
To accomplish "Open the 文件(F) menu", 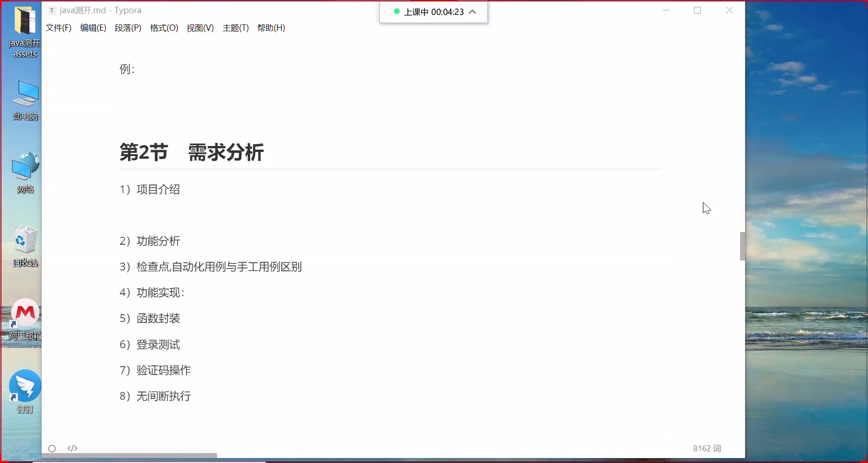I will pyautogui.click(x=58, y=28).
